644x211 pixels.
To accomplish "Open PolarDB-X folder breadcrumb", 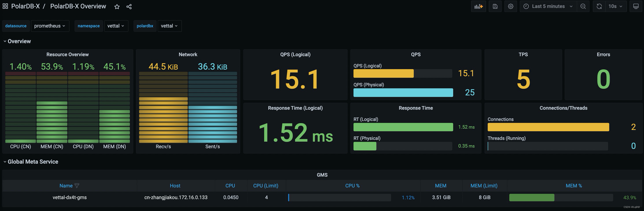I will [x=25, y=6].
